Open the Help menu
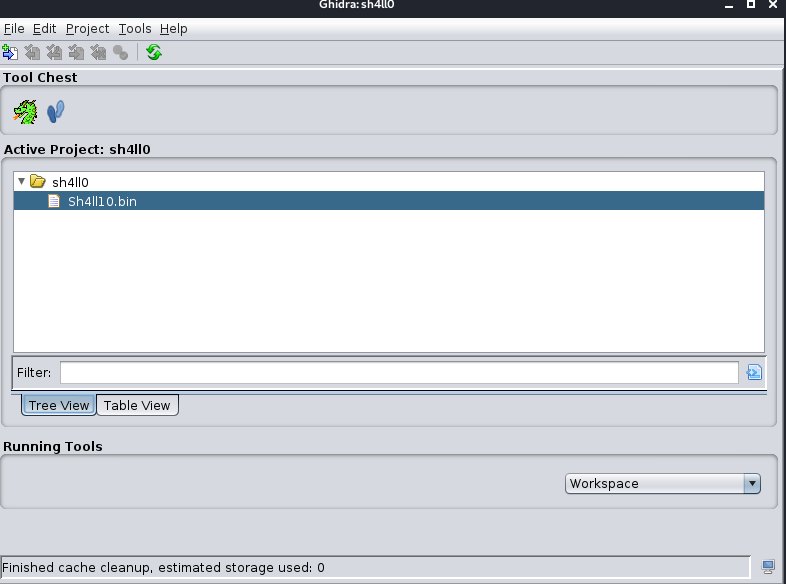 click(x=173, y=29)
